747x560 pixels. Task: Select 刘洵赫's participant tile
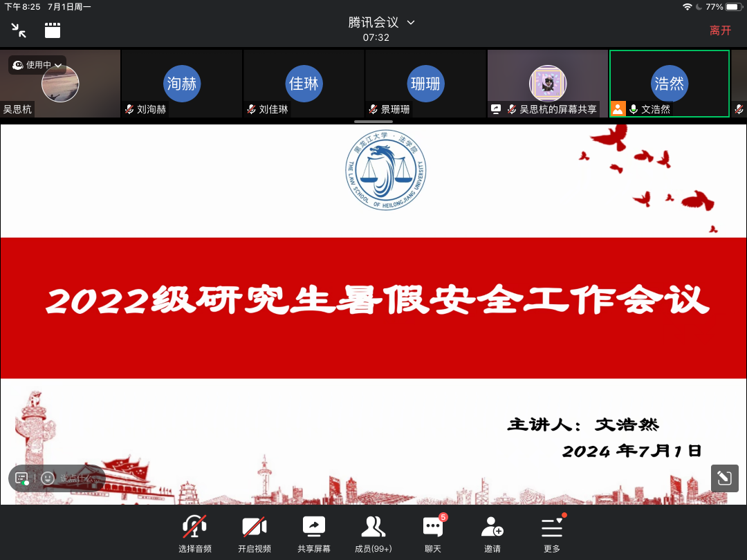(x=182, y=84)
